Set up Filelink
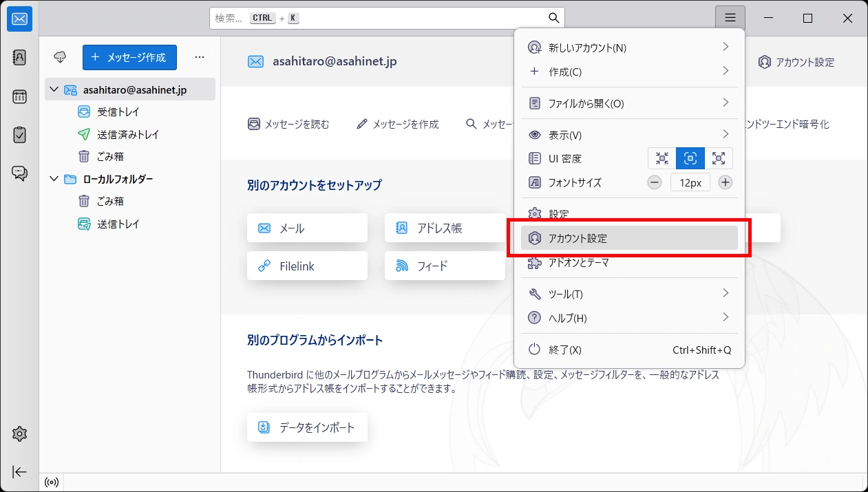This screenshot has height=492, width=868. coord(307,266)
